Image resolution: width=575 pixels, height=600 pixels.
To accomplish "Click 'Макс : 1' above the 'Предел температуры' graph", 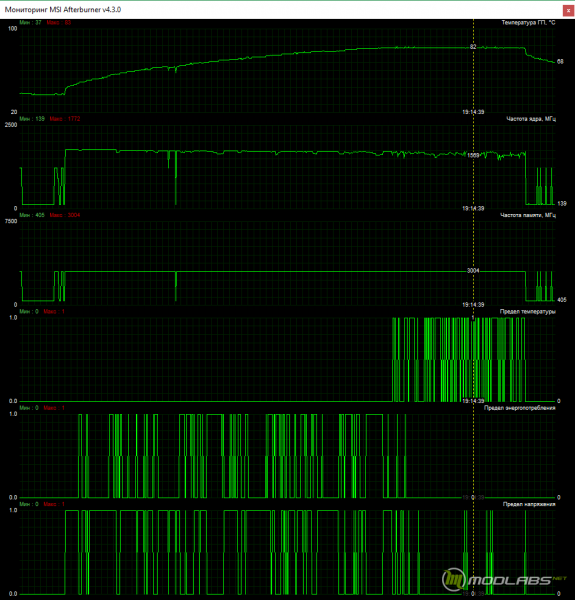I will point(54,312).
